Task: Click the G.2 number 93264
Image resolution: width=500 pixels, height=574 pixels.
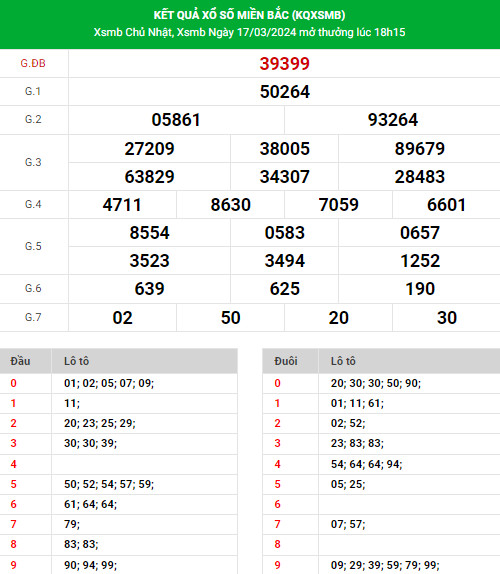Action: (392, 120)
